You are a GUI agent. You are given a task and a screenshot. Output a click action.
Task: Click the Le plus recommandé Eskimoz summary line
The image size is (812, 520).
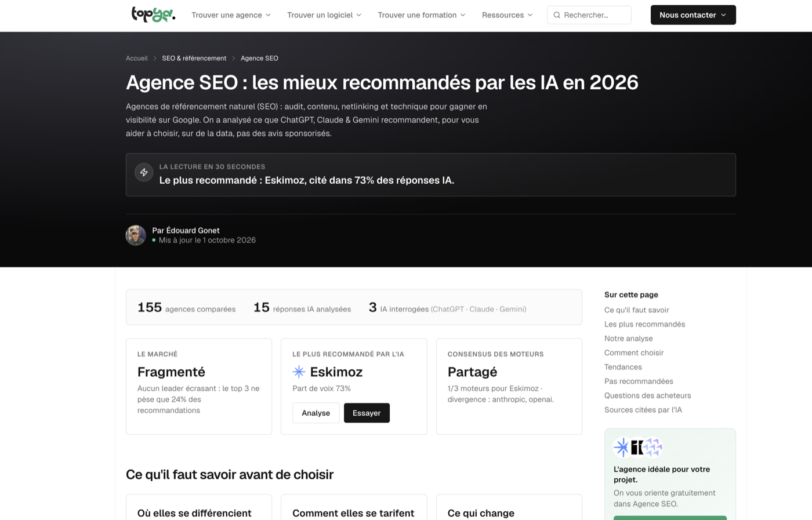point(307,180)
